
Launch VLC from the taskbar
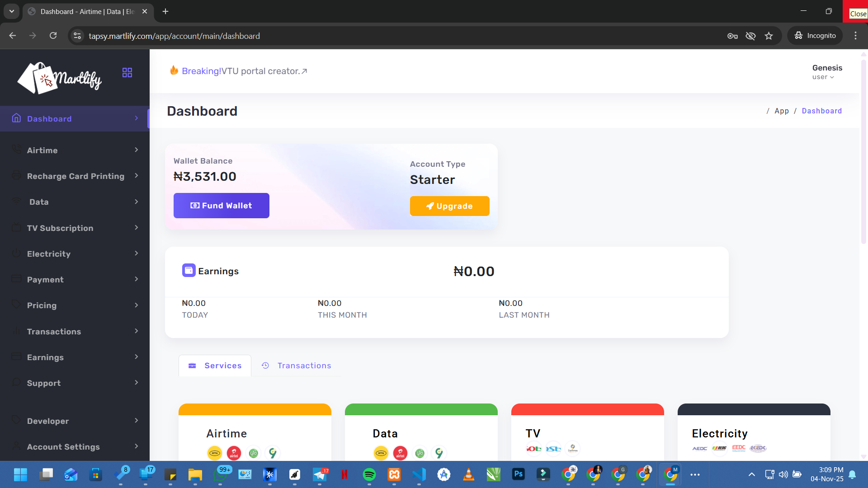tap(468, 474)
